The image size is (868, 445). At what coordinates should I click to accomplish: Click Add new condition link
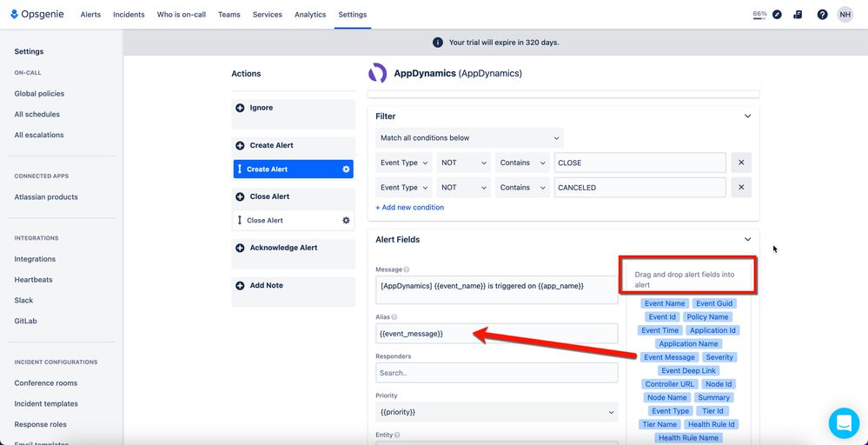pos(409,208)
